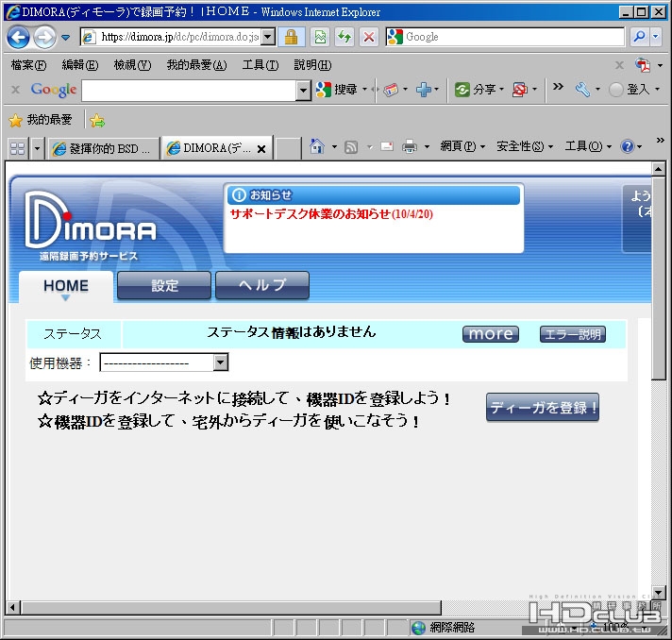Screen dimensions: 672x640
Task: Click the ディーガを登録！ button
Action: point(543,407)
